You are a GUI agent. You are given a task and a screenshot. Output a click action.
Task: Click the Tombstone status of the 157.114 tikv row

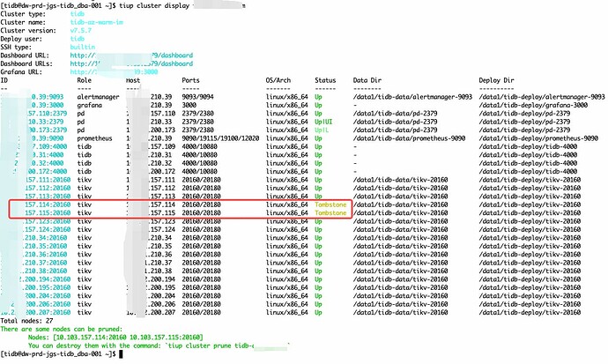[x=330, y=204]
